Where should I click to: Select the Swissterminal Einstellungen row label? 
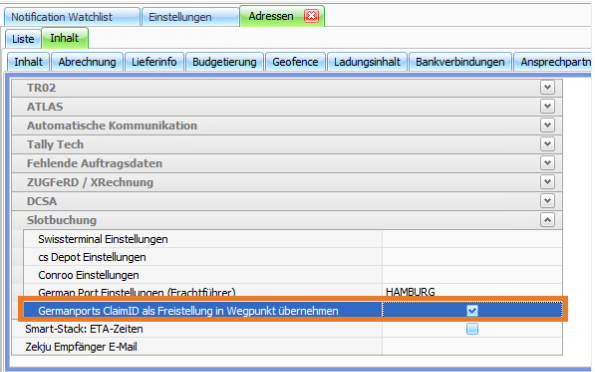pyautogui.click(x=103, y=239)
